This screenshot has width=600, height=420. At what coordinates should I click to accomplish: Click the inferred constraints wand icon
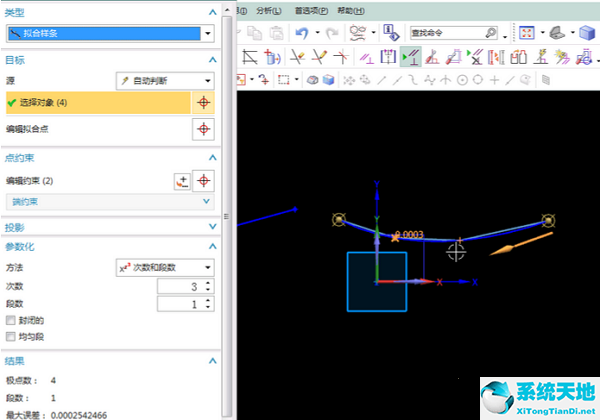[x=562, y=57]
